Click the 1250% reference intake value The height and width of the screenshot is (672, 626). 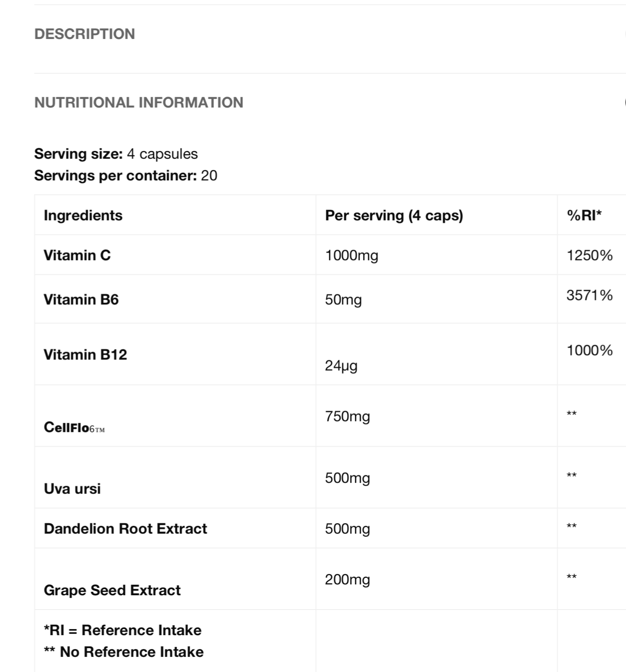(589, 255)
